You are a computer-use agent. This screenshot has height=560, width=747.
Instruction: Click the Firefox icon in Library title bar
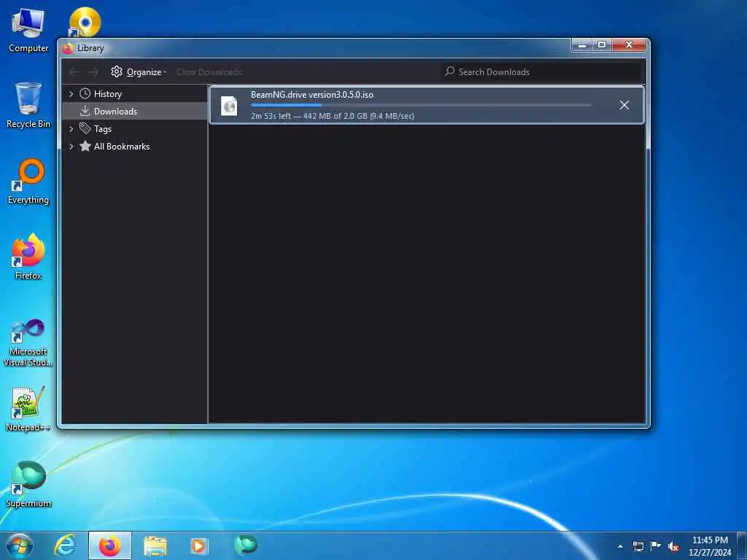tap(68, 48)
